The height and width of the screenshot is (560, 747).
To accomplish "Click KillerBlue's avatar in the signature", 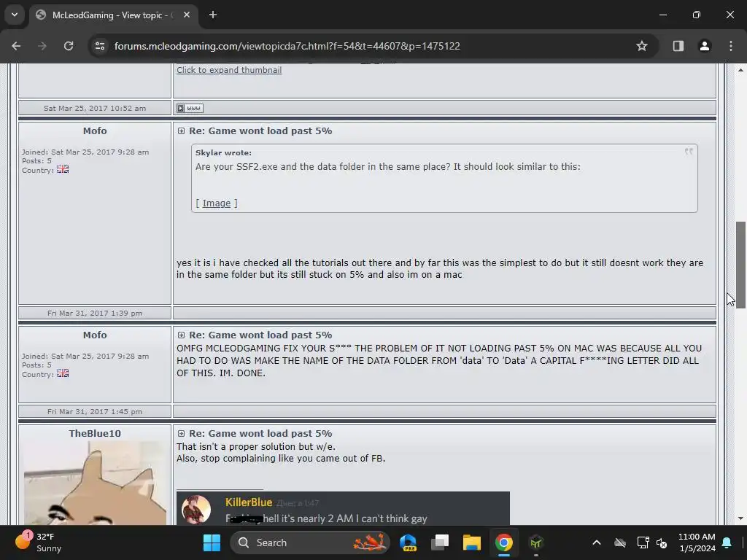I will pyautogui.click(x=196, y=510).
